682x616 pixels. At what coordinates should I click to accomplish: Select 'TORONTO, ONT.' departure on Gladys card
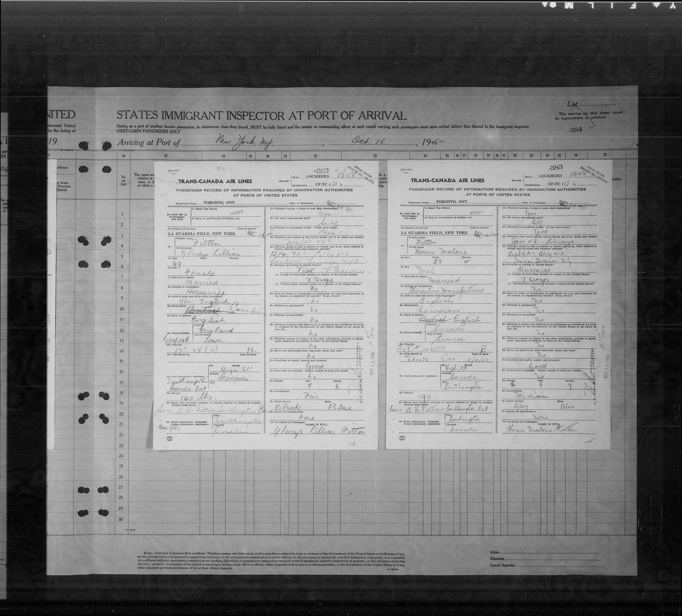[220, 203]
